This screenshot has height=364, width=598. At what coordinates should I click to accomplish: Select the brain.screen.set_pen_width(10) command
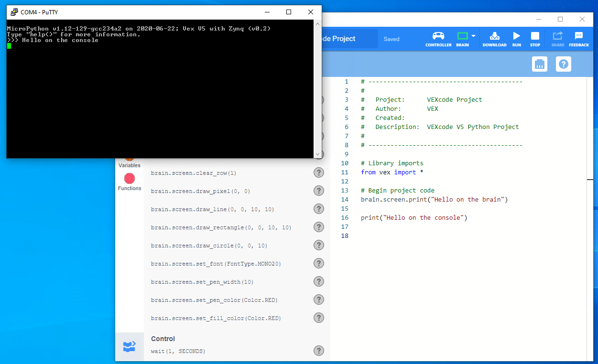[202, 282]
